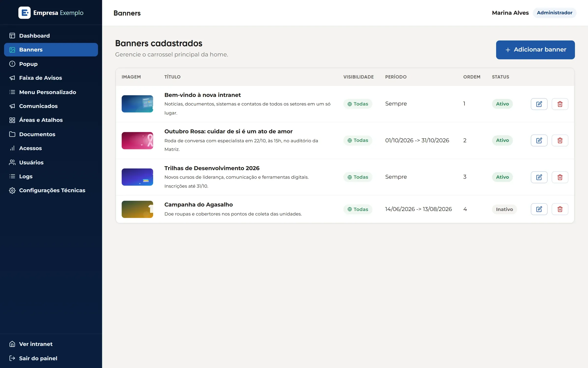Viewport: 588px width, 368px height.
Task: Click the Marina Alves user name
Action: (x=510, y=13)
